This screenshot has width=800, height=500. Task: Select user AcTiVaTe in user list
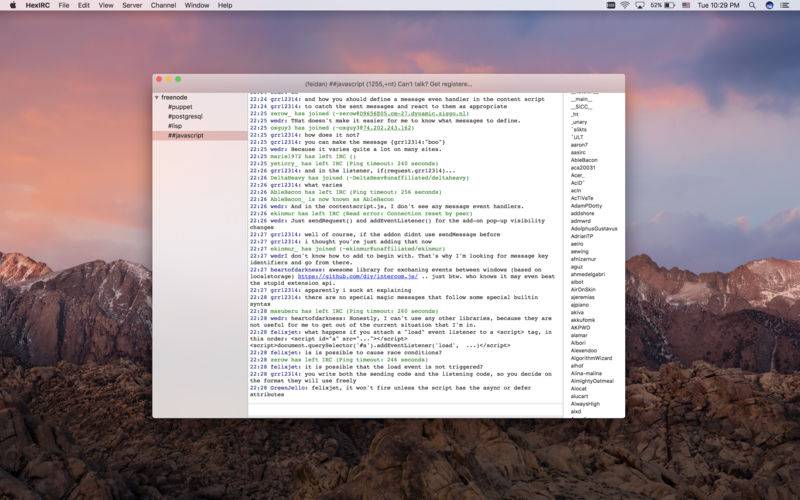coord(582,198)
